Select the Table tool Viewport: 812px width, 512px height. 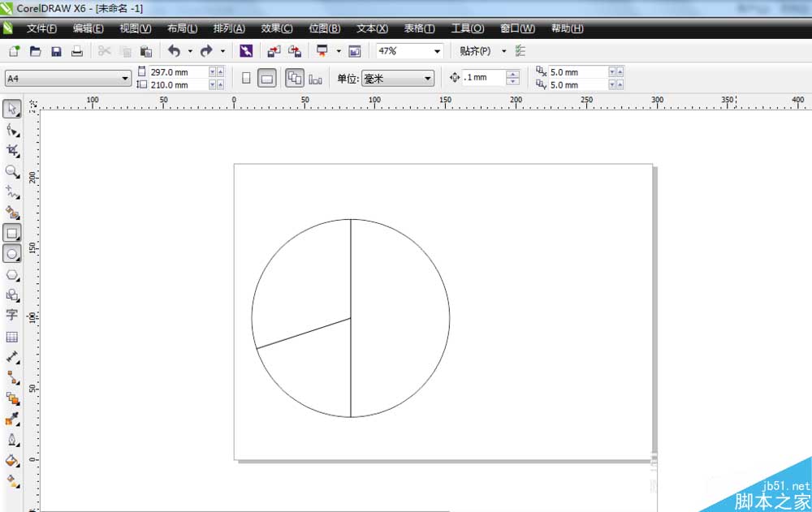point(12,337)
